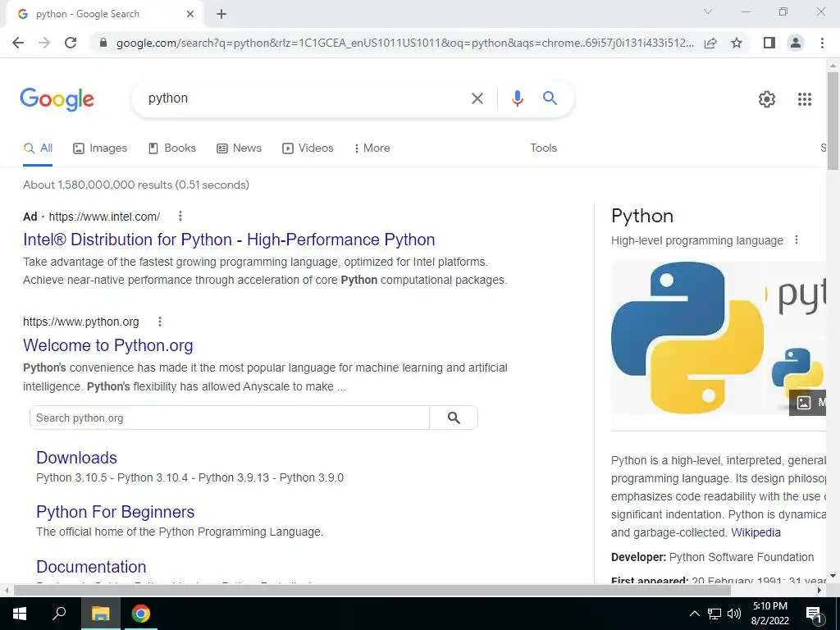Image resolution: width=840 pixels, height=630 pixels.
Task: Click the lock icon beside the URL
Action: 103,43
